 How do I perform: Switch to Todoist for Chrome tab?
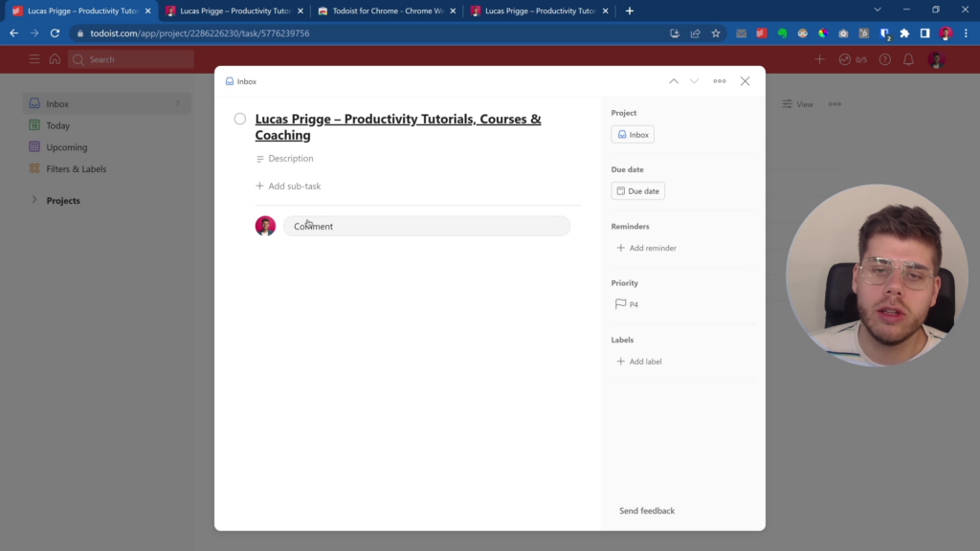(388, 11)
